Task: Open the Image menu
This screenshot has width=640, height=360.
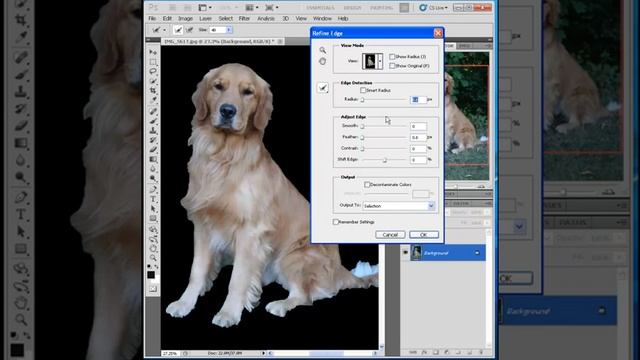Action: coord(185,19)
